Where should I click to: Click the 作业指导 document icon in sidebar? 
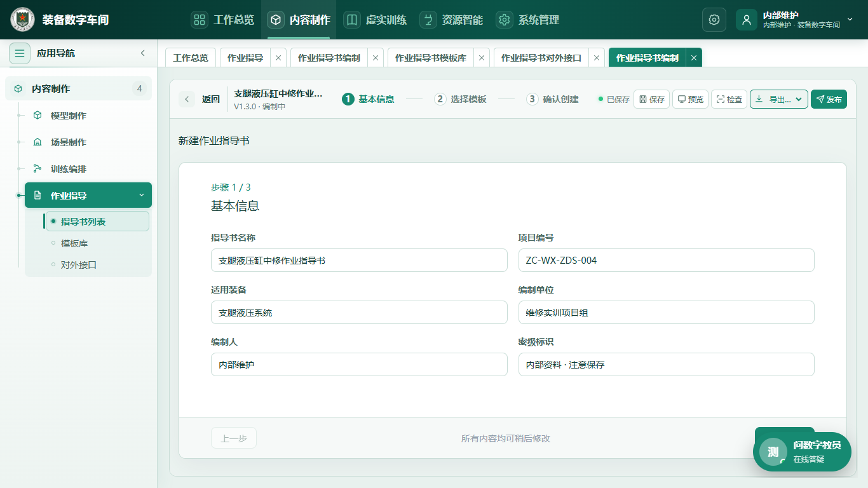(37, 195)
